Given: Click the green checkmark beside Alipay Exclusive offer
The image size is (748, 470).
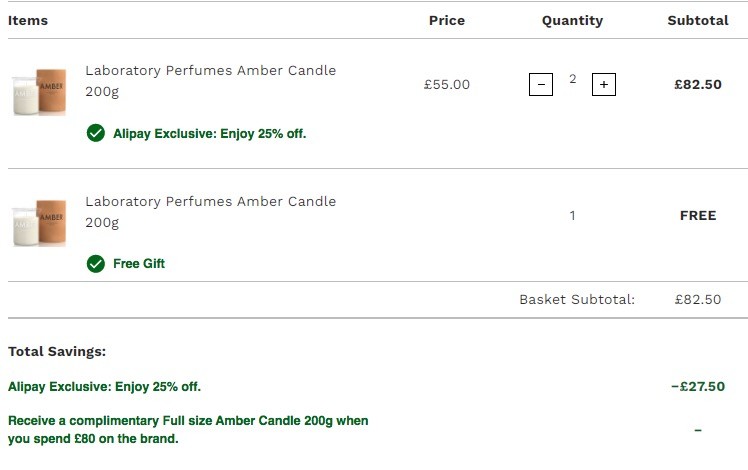Looking at the screenshot, I should (96, 133).
